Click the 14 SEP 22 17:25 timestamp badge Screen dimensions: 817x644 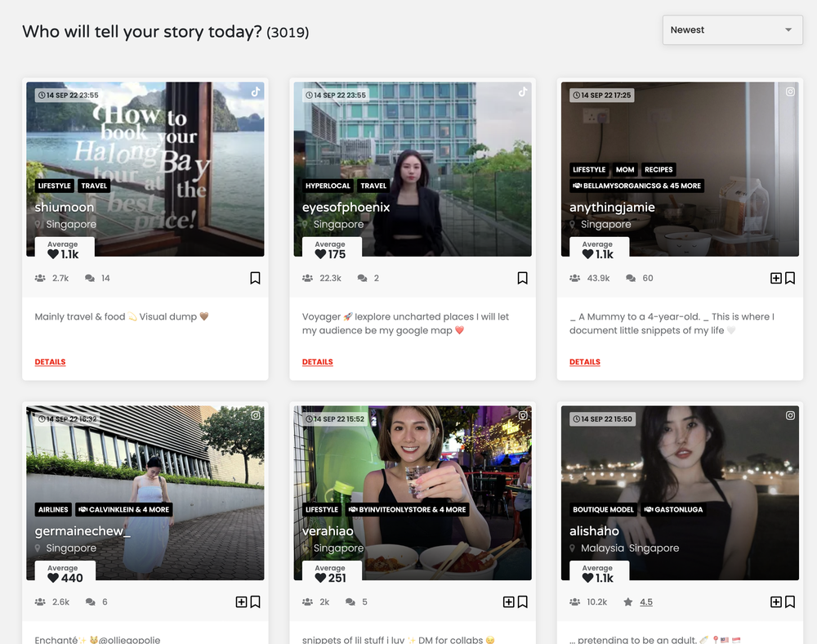tap(602, 95)
